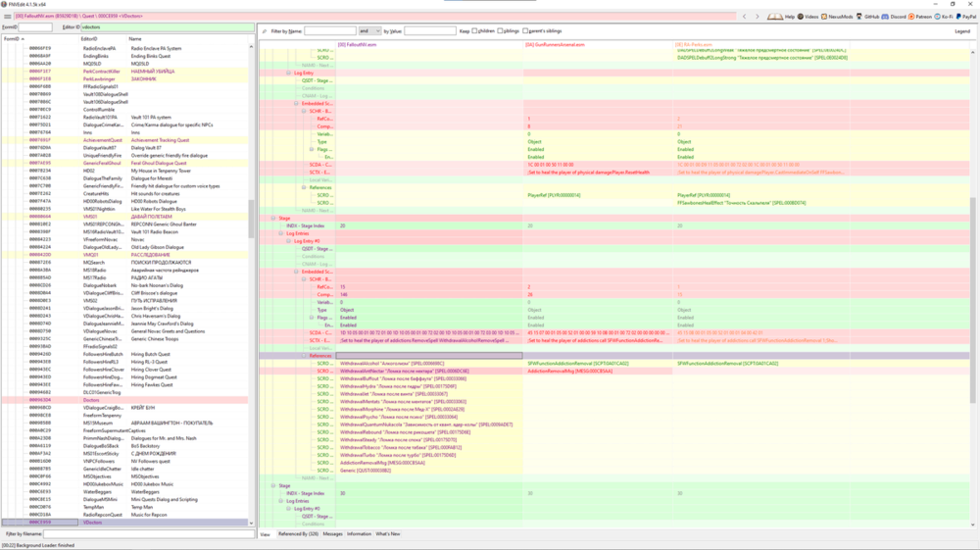Switch to the Referenced By tab
The width and height of the screenshot is (980, 550).
[298, 534]
